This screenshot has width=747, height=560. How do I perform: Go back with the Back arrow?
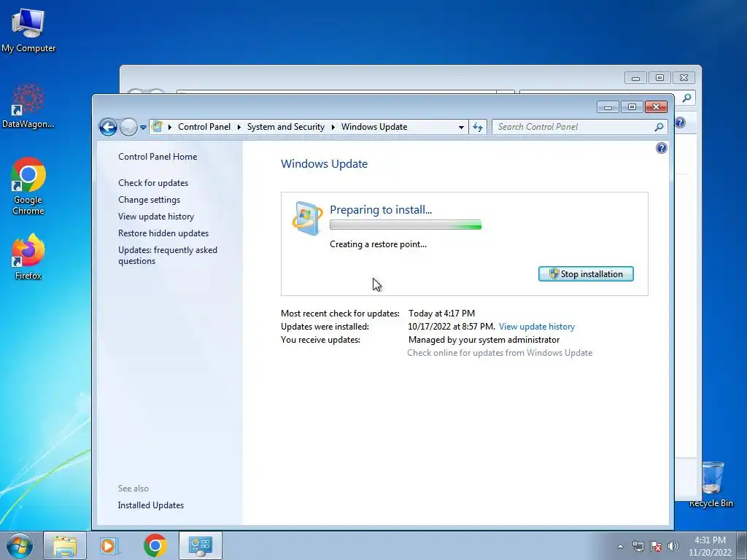pyautogui.click(x=108, y=127)
